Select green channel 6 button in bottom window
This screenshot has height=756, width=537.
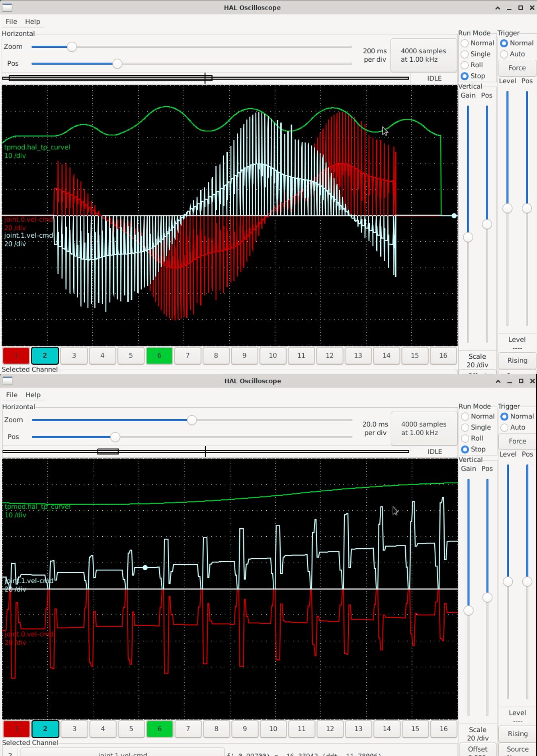pos(160,729)
